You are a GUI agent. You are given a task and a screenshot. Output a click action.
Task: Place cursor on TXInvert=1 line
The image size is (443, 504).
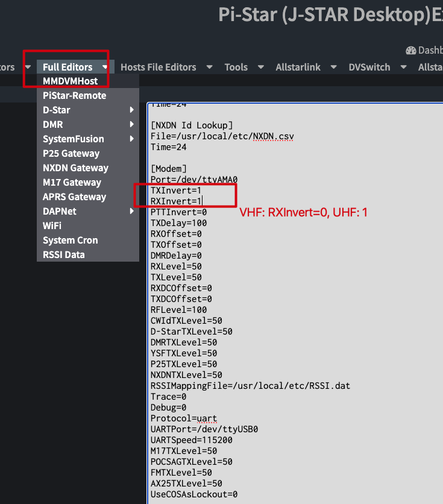click(176, 191)
